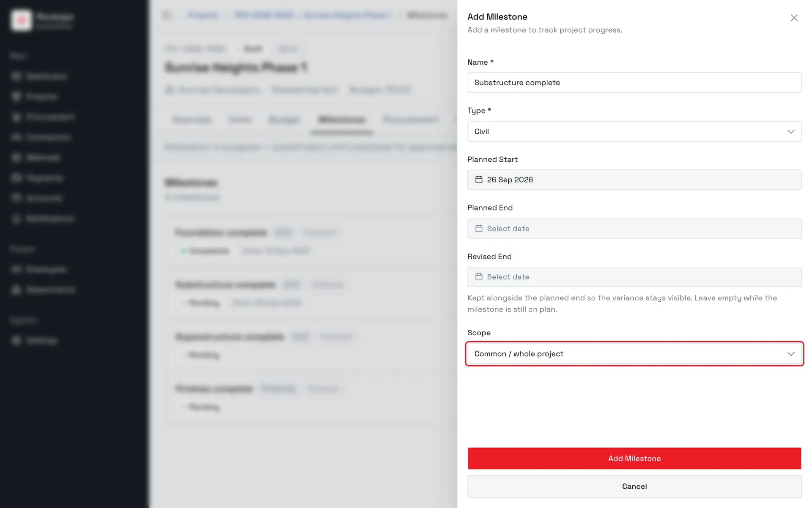Click the Type dropdown chevron arrow
Image resolution: width=812 pixels, height=508 pixels.
(x=791, y=132)
